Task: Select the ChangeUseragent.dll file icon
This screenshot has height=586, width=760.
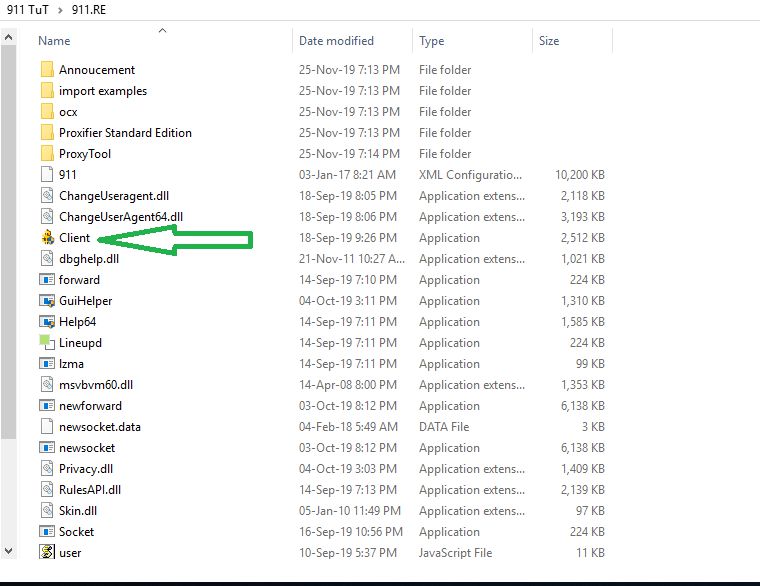Action: pos(47,196)
